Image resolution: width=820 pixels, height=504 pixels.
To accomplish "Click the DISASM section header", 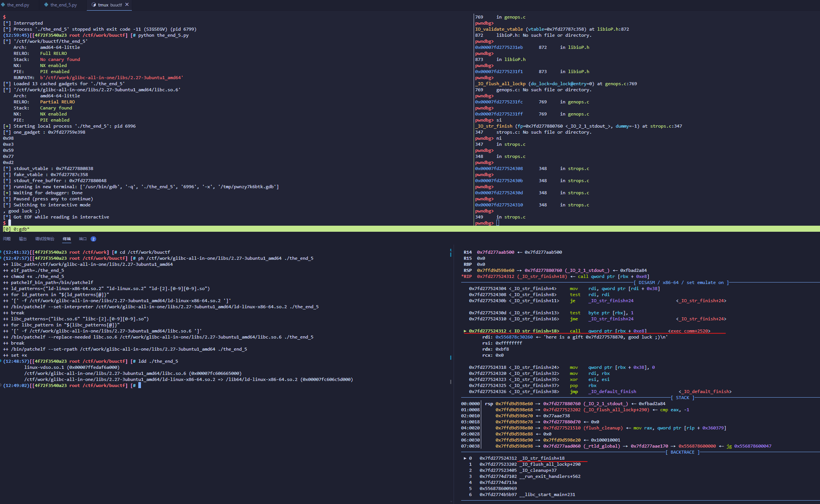I will 681,282.
